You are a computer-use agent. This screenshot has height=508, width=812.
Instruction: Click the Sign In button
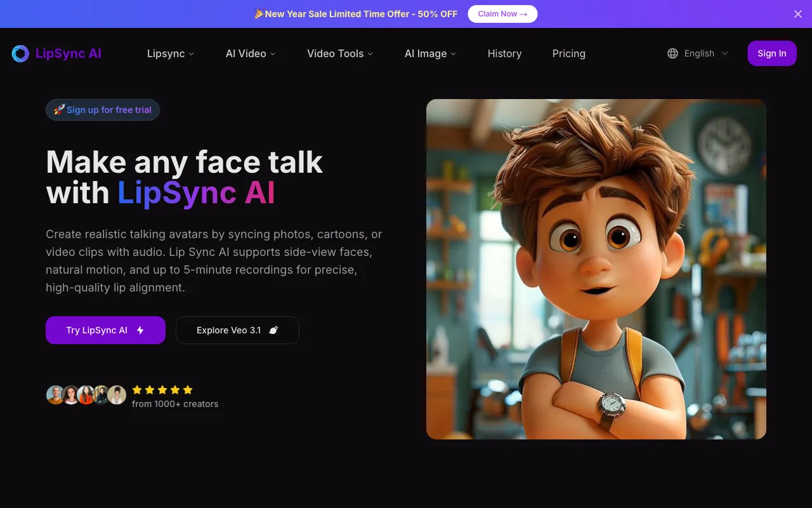tap(772, 53)
